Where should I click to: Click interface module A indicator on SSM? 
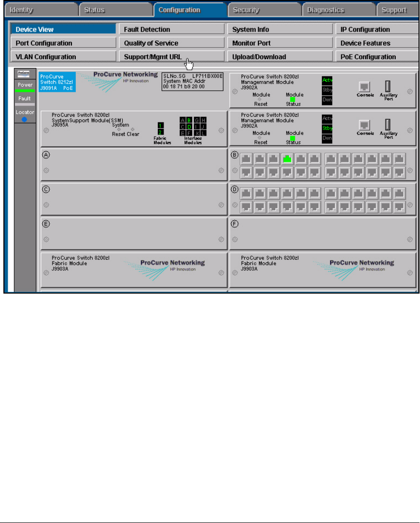183,120
